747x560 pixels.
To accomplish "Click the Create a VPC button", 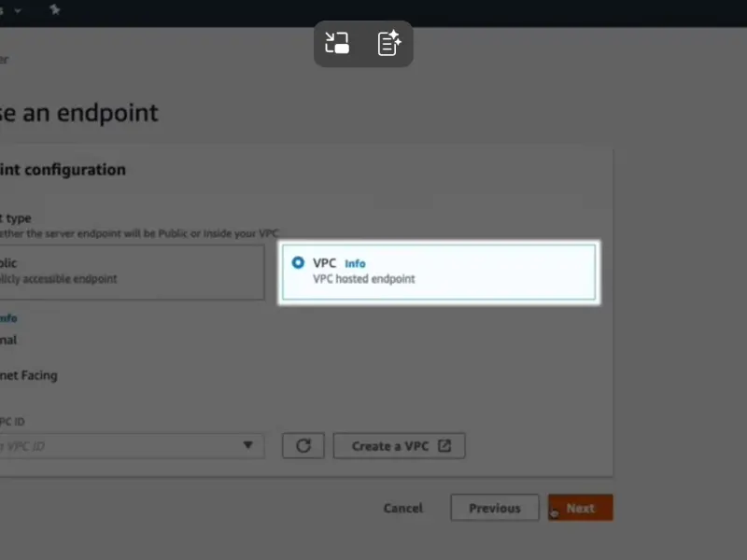I will click(x=399, y=445).
